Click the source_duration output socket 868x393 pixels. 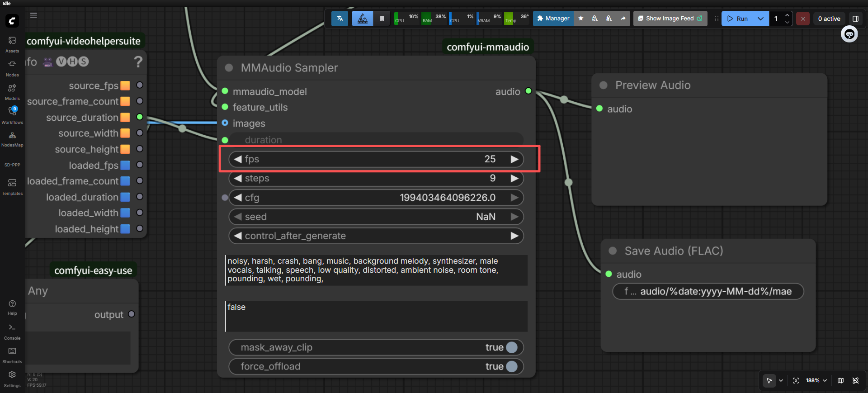pyautogui.click(x=140, y=117)
